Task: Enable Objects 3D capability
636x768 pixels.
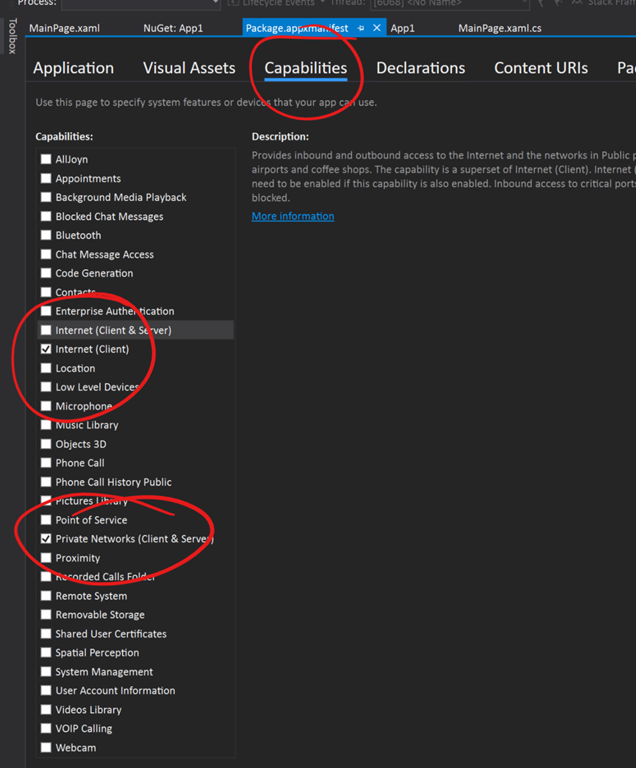Action: pyautogui.click(x=46, y=444)
